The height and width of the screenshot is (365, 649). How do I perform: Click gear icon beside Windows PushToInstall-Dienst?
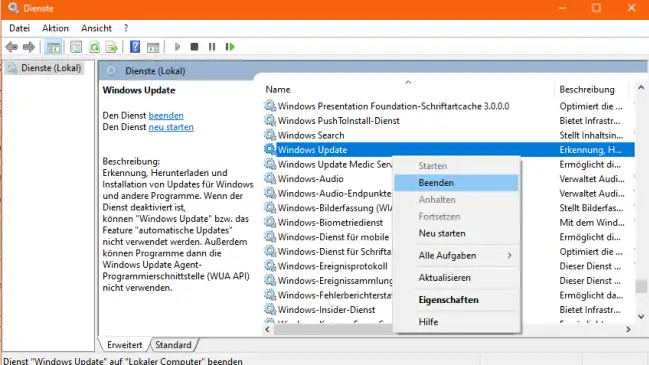(x=270, y=120)
